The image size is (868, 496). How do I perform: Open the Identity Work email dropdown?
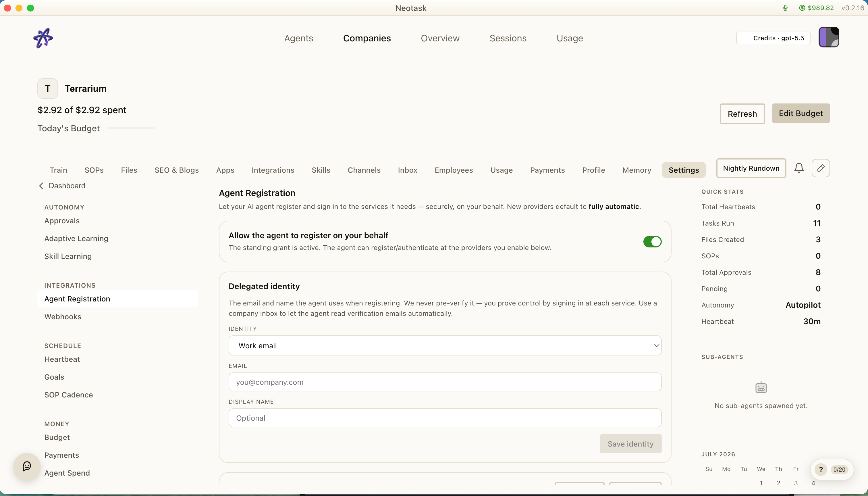point(445,345)
